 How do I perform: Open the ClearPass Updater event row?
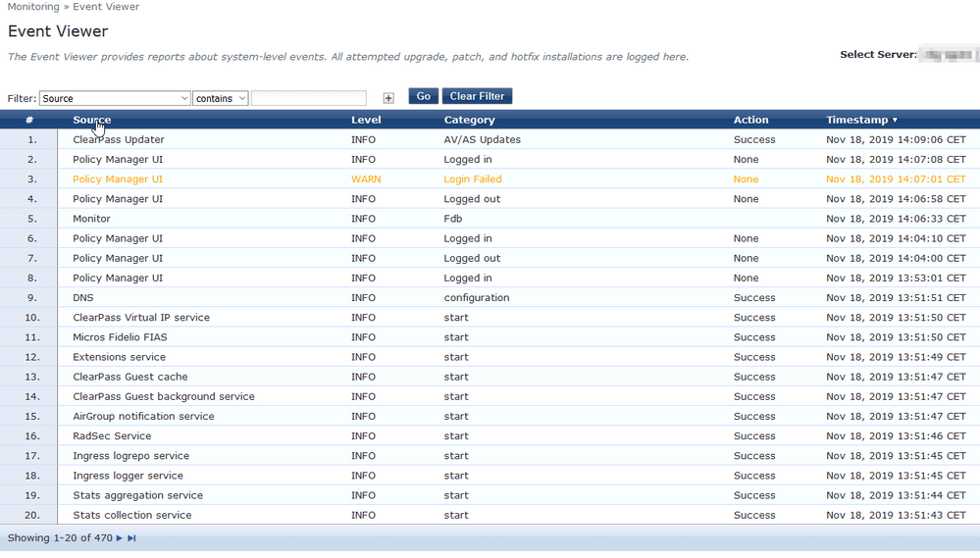coord(490,139)
